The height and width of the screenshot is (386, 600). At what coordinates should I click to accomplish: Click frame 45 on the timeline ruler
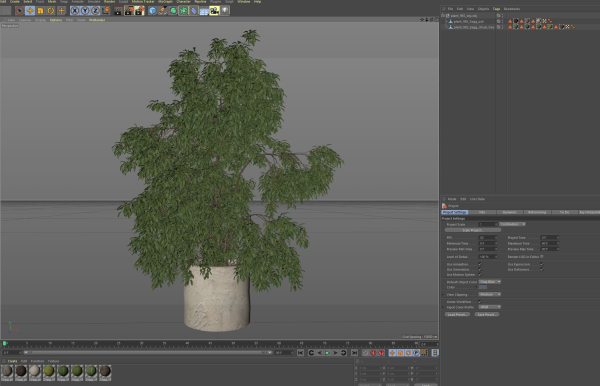click(x=210, y=344)
